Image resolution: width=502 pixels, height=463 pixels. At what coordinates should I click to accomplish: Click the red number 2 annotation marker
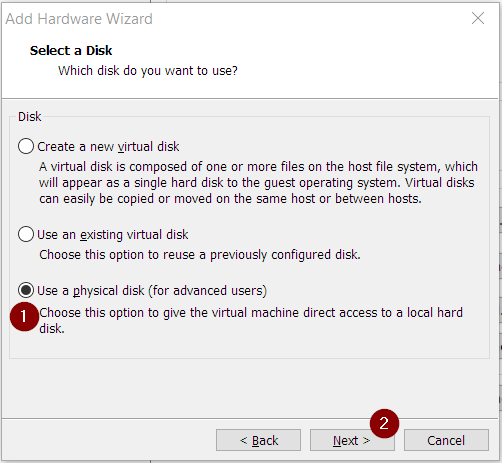tap(384, 423)
